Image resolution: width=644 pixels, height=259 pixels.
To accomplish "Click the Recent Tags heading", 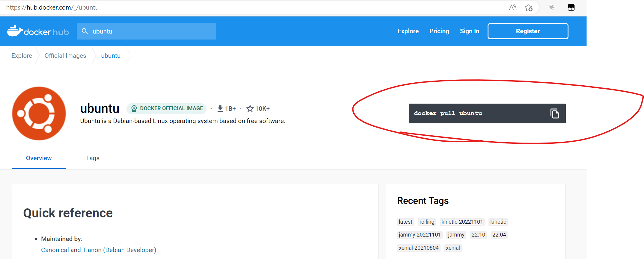I will (423, 201).
